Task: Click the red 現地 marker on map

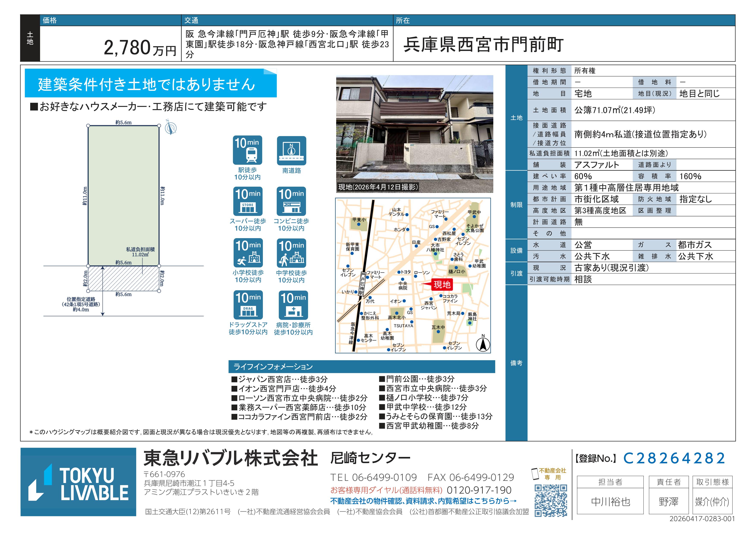Action: coord(442,285)
